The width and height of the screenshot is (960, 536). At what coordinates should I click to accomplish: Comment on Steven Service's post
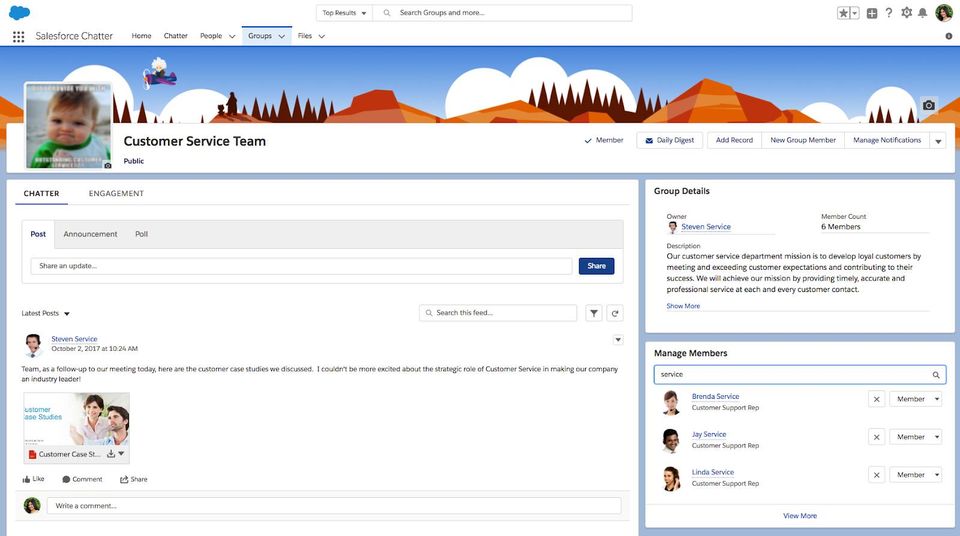pos(82,479)
